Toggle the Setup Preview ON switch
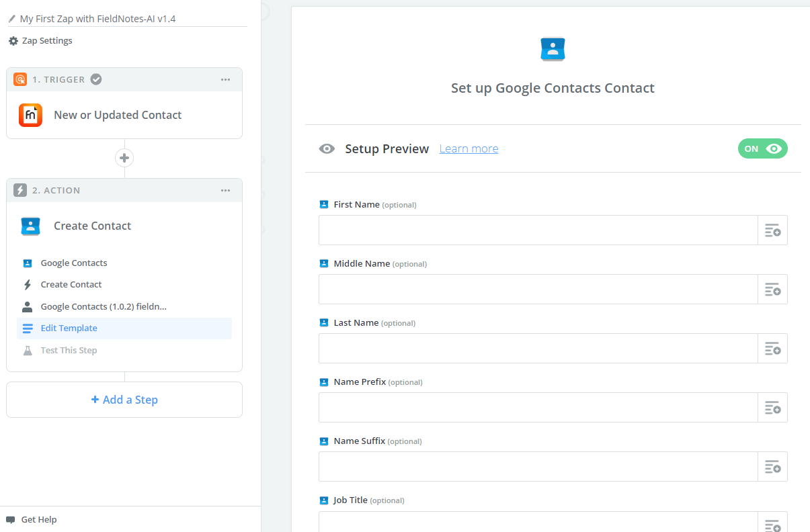The width and height of the screenshot is (810, 532). click(x=762, y=149)
